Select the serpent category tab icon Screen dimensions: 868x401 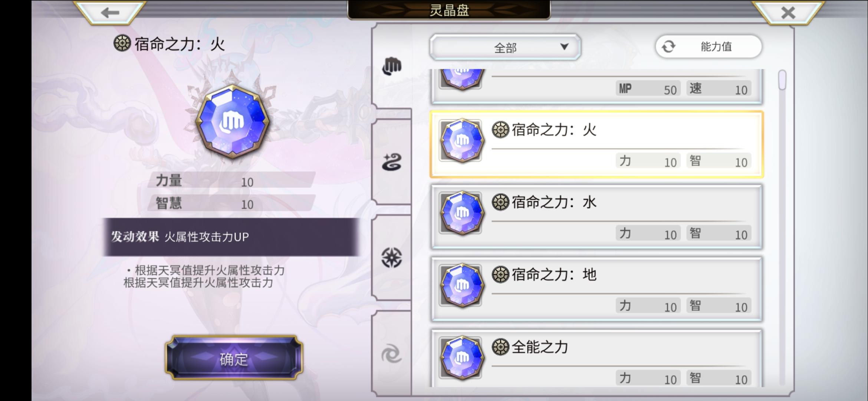coord(392,162)
